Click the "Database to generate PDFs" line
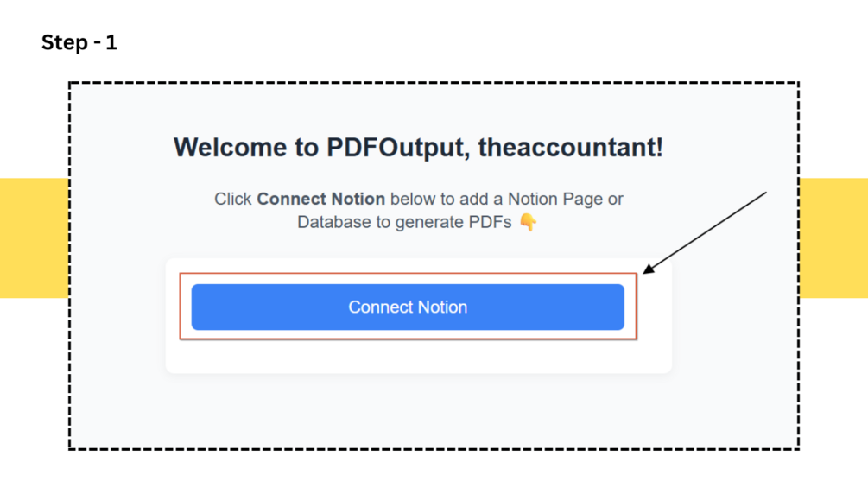This screenshot has width=868, height=488. coord(405,222)
